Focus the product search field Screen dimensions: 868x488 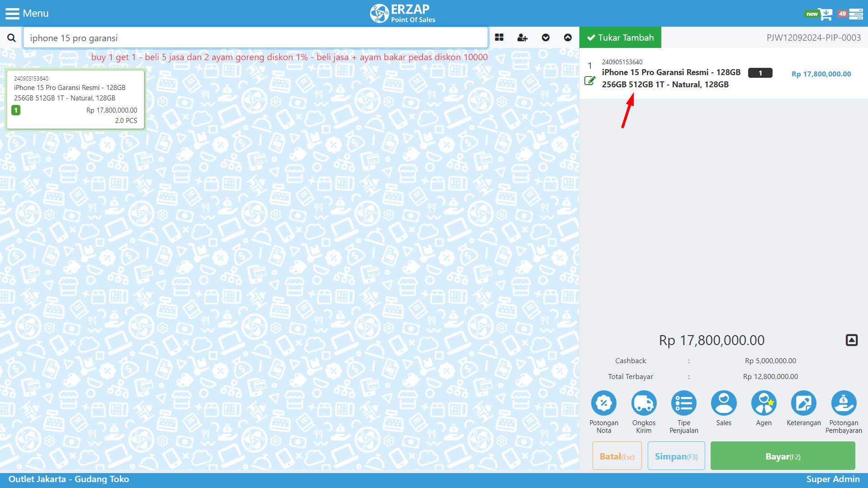[256, 38]
